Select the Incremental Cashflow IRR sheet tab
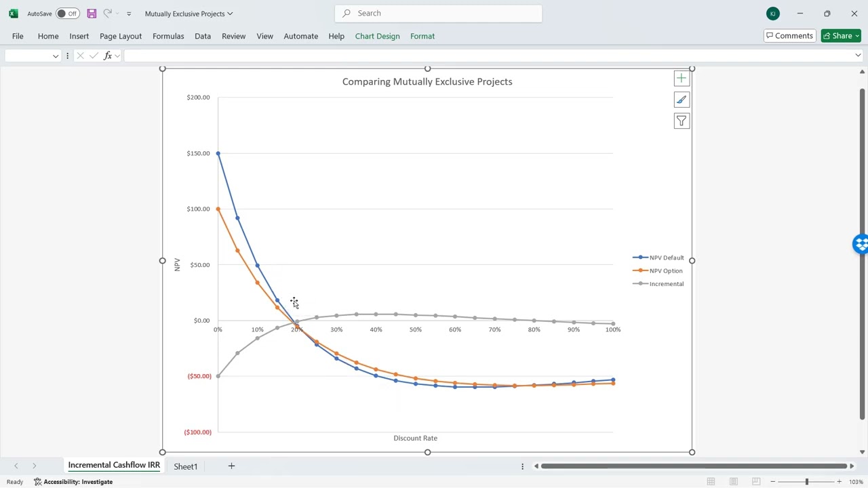Screen dimensions: 868x488 click(x=114, y=466)
